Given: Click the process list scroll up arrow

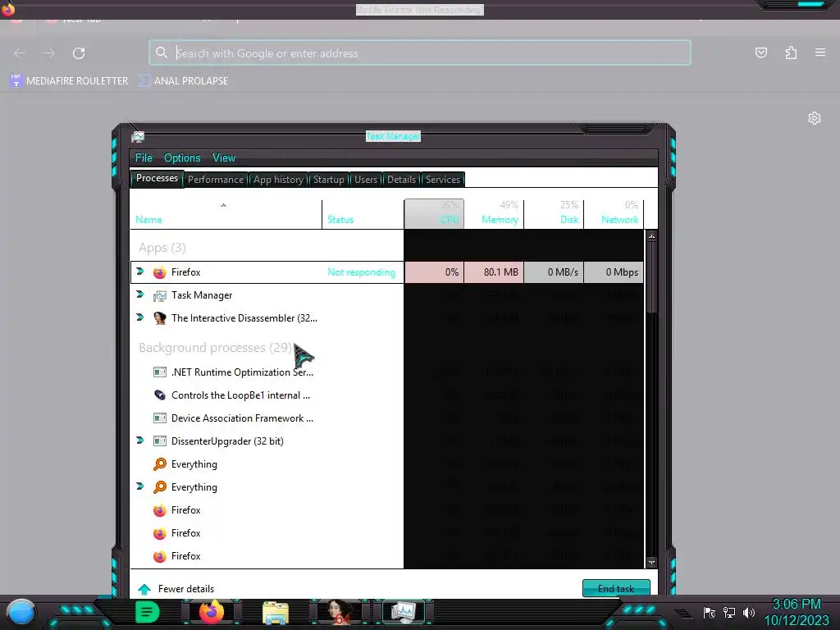Looking at the screenshot, I should pyautogui.click(x=651, y=235).
